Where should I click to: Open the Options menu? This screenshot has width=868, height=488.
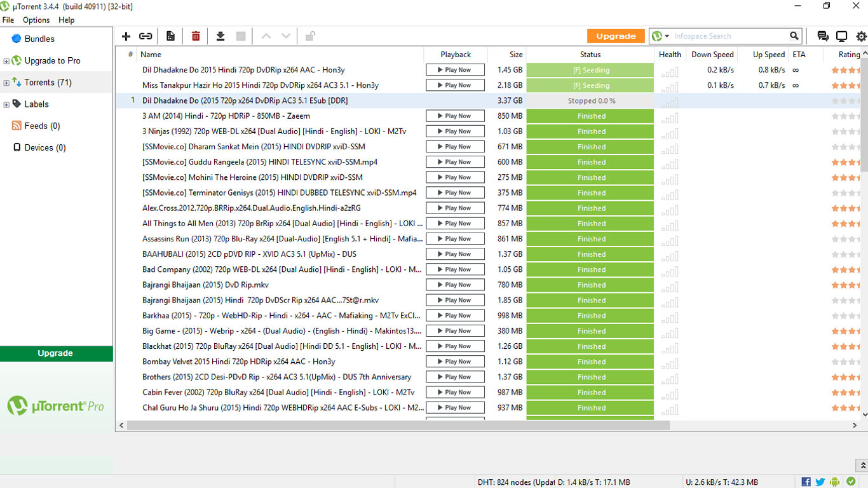click(x=36, y=20)
